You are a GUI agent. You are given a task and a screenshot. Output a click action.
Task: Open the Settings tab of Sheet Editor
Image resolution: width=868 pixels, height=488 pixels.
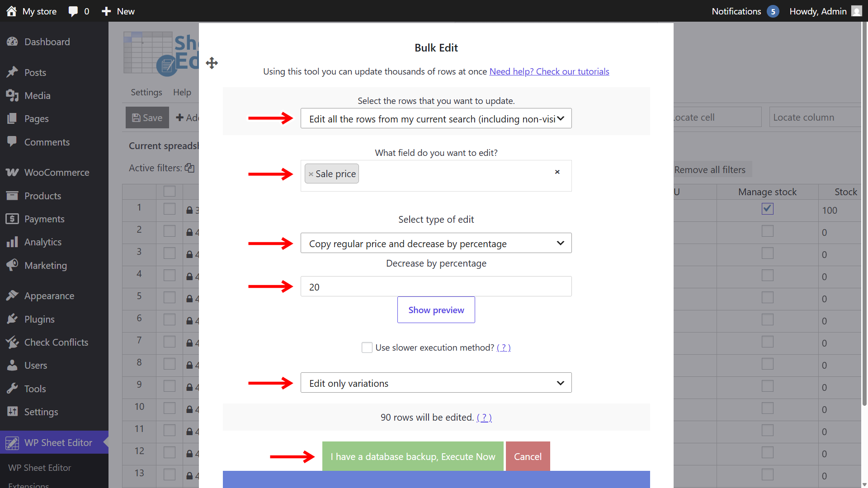[x=146, y=92]
